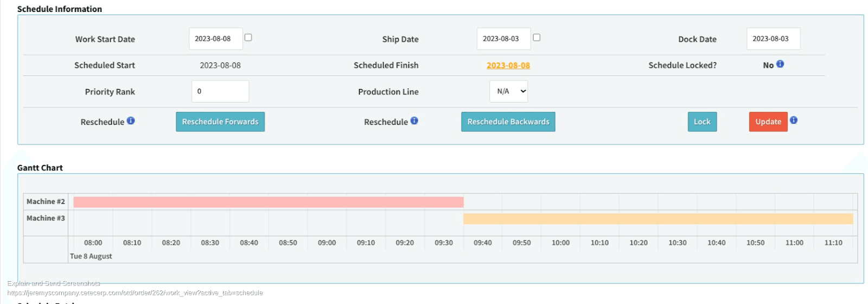
Task: Select the orange Machine #3 Gantt bar
Action: 658,219
